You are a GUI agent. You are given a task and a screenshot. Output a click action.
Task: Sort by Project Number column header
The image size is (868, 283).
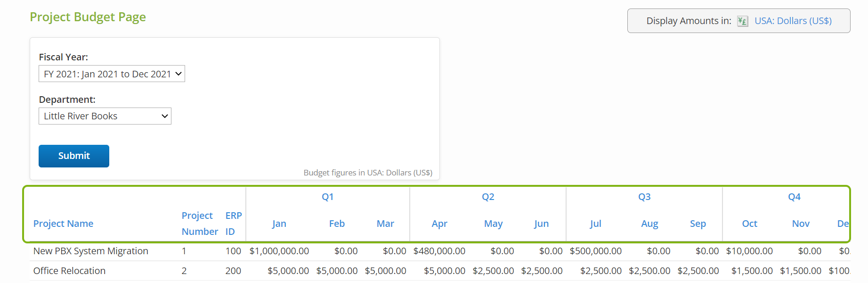pos(200,224)
